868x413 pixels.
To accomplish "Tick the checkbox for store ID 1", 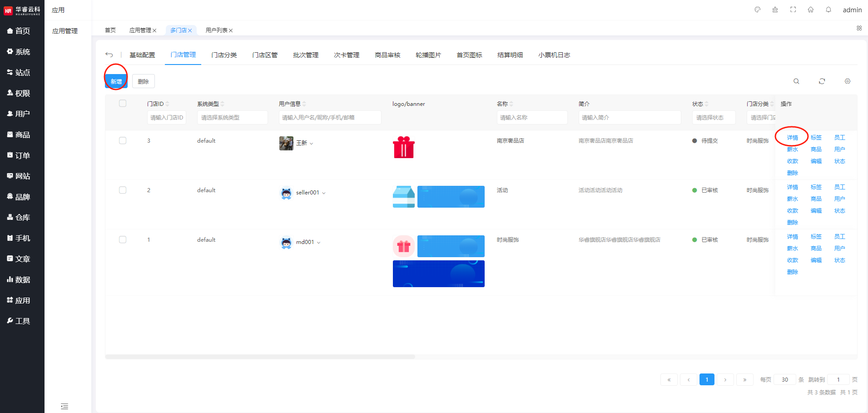I will point(123,240).
